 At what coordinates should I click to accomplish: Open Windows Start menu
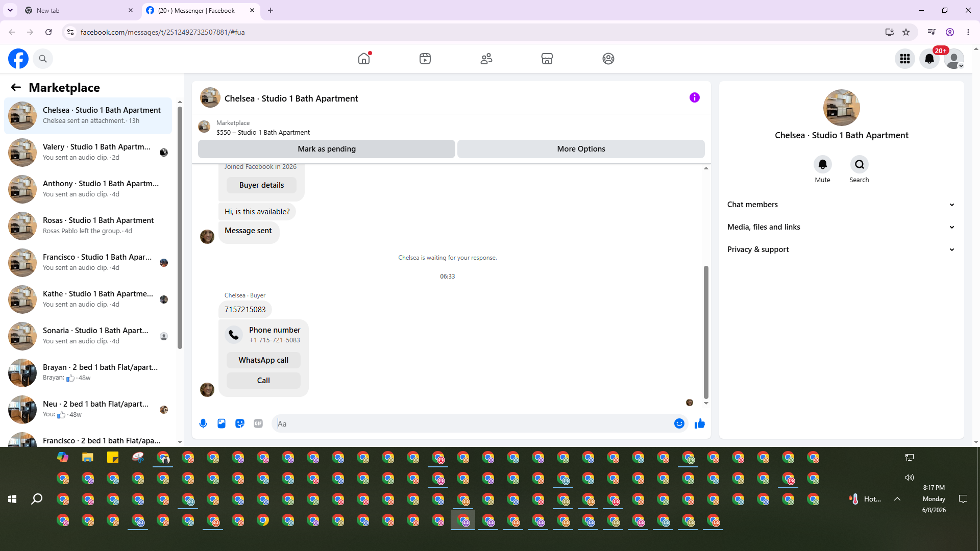click(x=12, y=499)
